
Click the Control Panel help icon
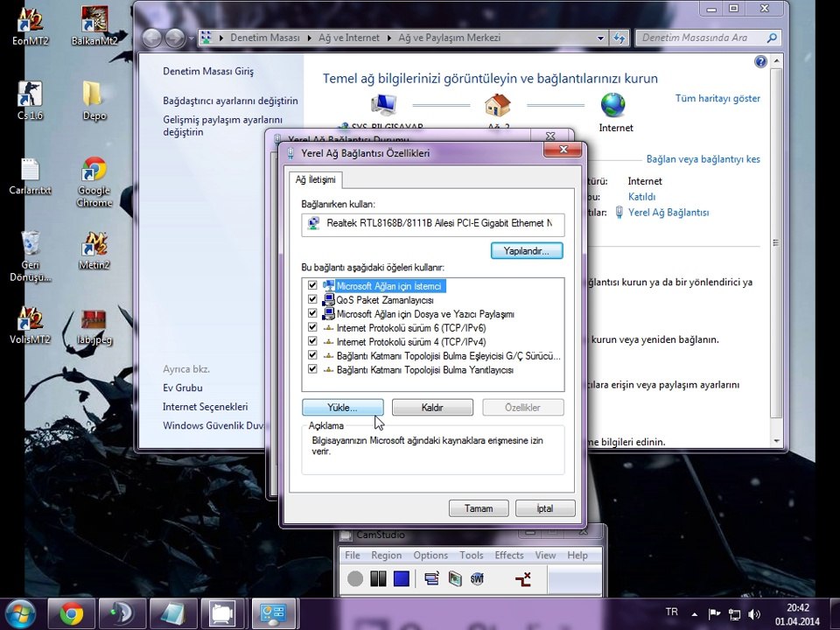pyautogui.click(x=760, y=61)
